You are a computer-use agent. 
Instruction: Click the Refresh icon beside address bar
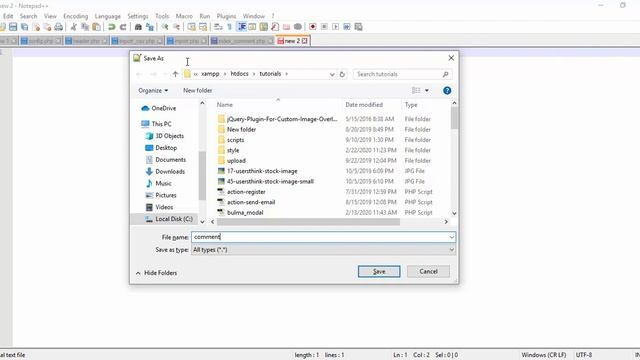pos(342,74)
